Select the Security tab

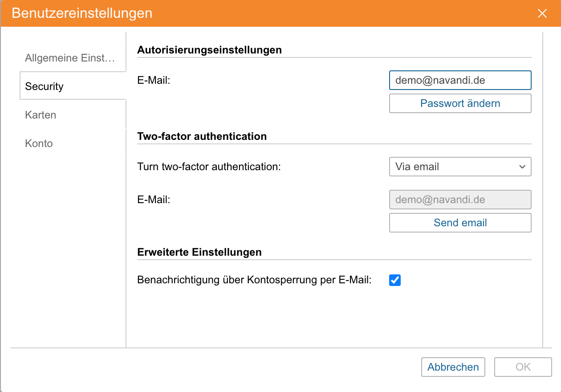(x=45, y=86)
